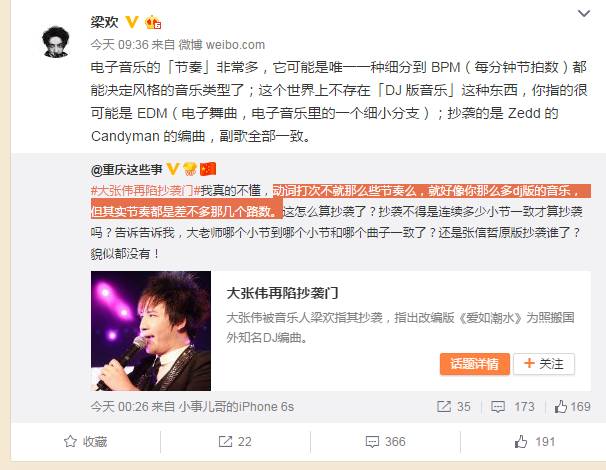This screenshot has width=606, height=470.
Task: Open the weibo.com source link
Action: 235,45
